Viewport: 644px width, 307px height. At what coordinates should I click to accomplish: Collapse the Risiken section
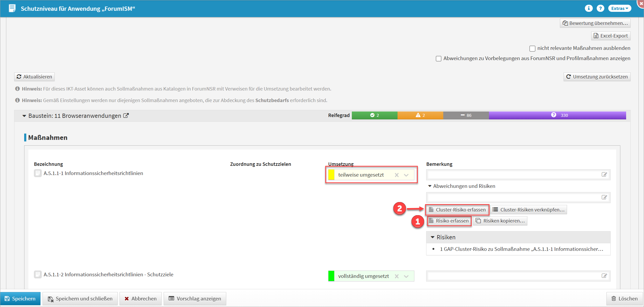(432, 237)
